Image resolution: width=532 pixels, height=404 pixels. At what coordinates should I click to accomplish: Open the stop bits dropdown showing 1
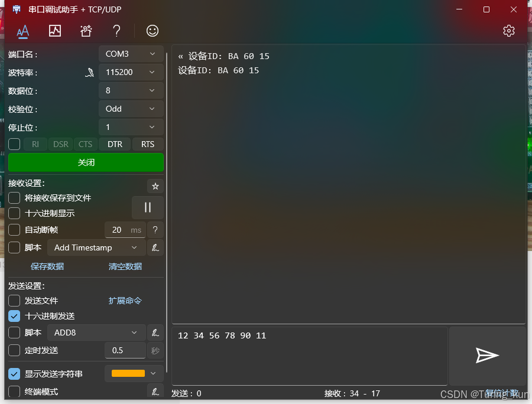click(131, 127)
